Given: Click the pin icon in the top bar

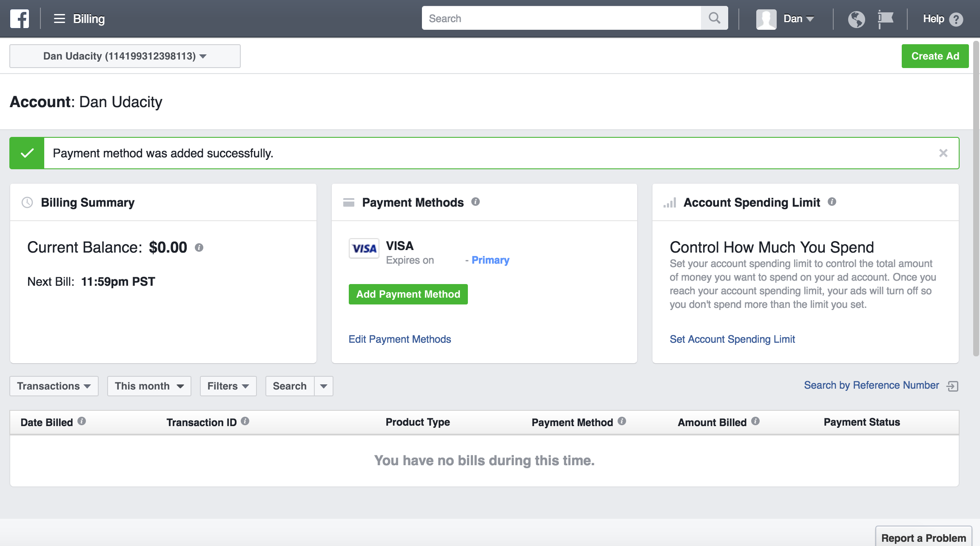Looking at the screenshot, I should pyautogui.click(x=886, y=19).
